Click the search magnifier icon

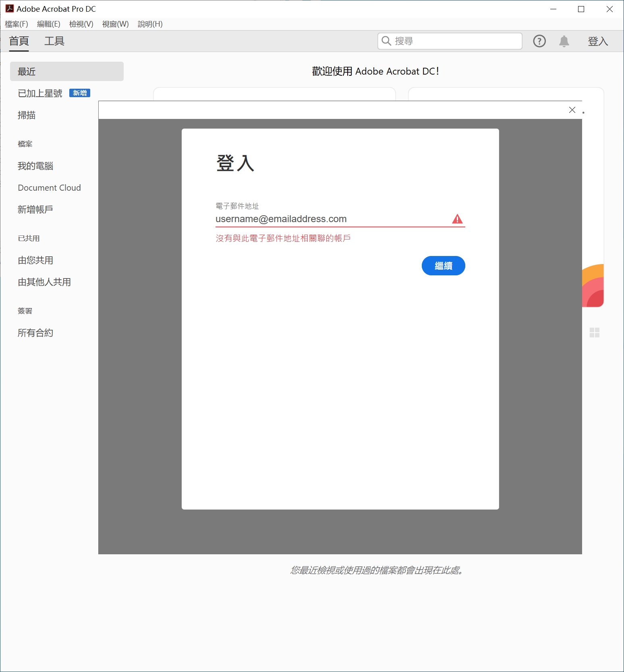[x=386, y=41]
